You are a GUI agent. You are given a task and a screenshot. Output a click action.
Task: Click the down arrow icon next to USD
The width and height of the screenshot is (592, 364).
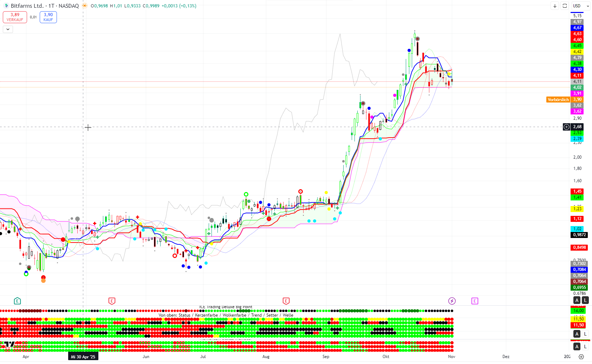tap(555, 6)
